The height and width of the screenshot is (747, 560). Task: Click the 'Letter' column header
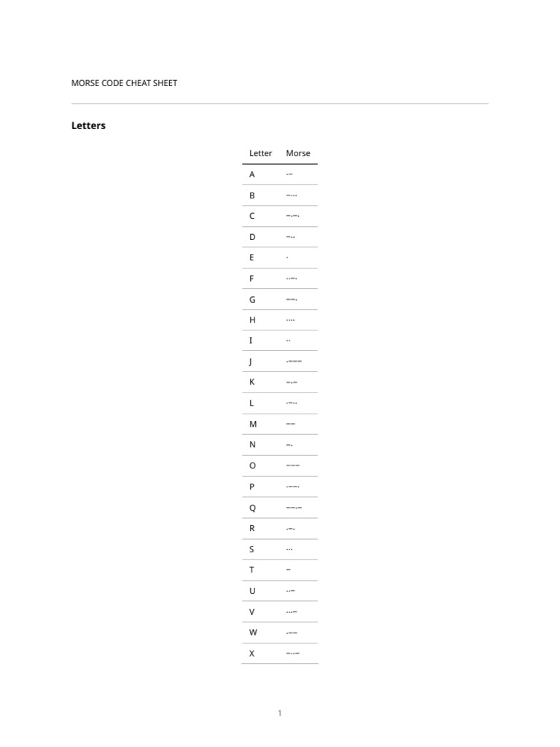point(260,153)
